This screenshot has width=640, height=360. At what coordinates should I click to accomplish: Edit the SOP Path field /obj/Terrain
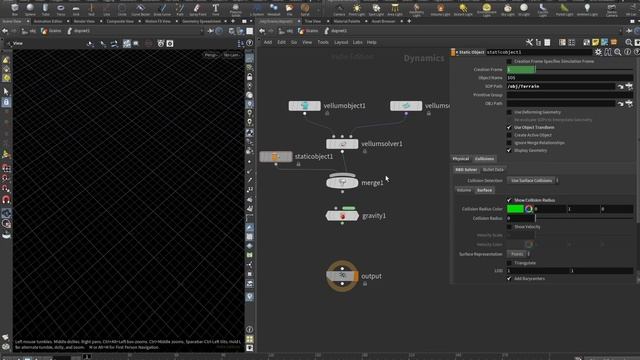561,87
